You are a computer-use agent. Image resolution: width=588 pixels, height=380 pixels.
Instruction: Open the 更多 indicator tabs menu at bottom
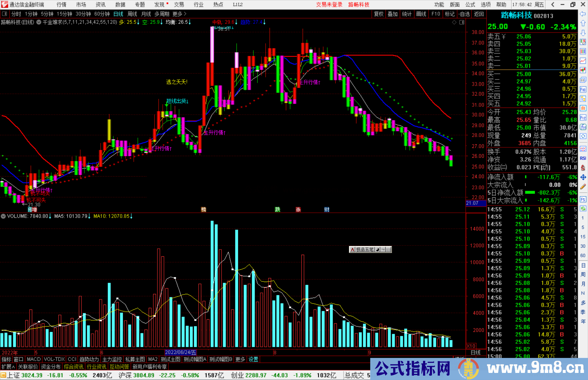240,359
